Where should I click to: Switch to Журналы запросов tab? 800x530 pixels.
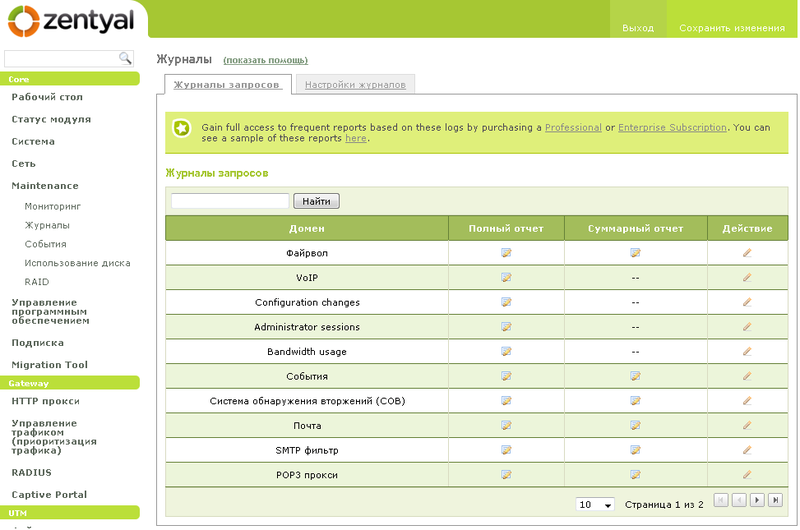point(227,85)
